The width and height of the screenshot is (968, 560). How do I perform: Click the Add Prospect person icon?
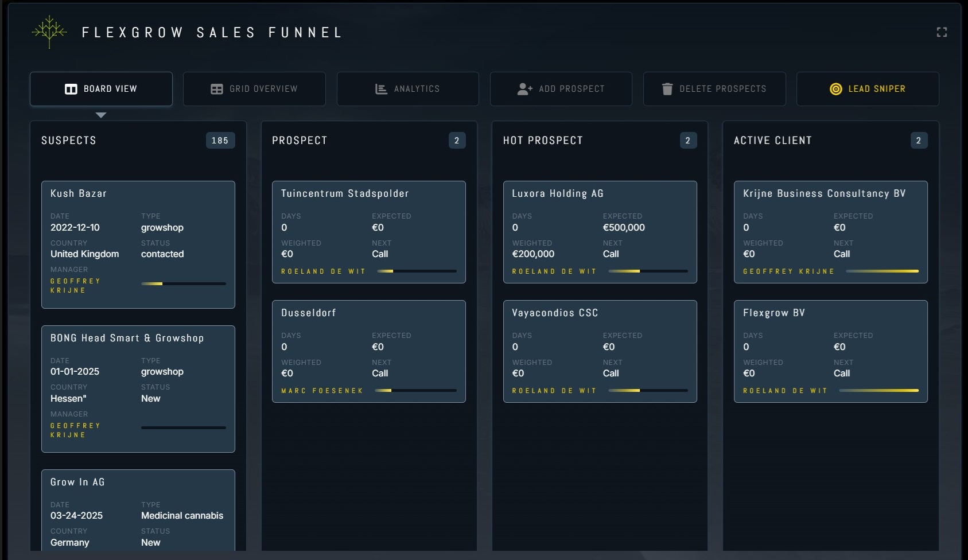tap(524, 89)
